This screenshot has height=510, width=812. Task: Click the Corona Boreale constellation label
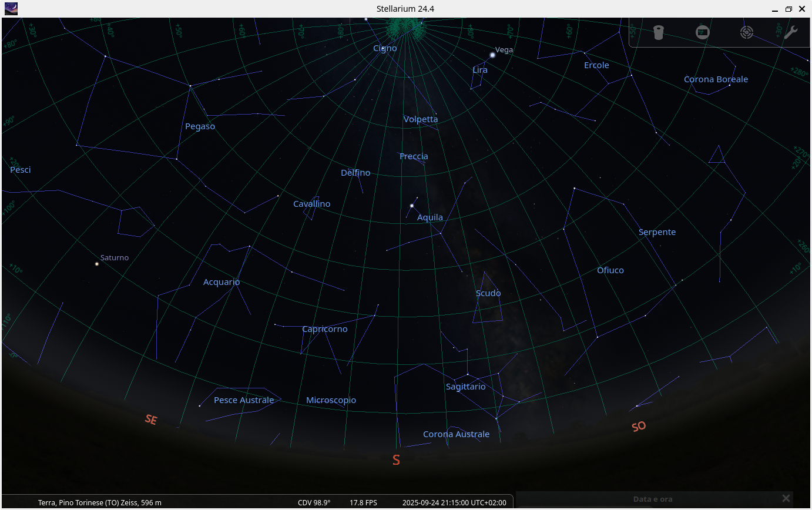point(716,79)
